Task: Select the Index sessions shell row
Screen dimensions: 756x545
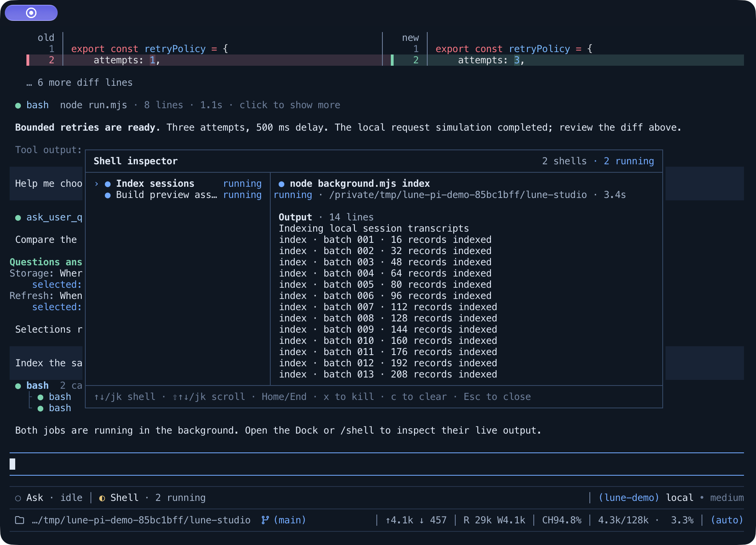Action: click(x=178, y=184)
